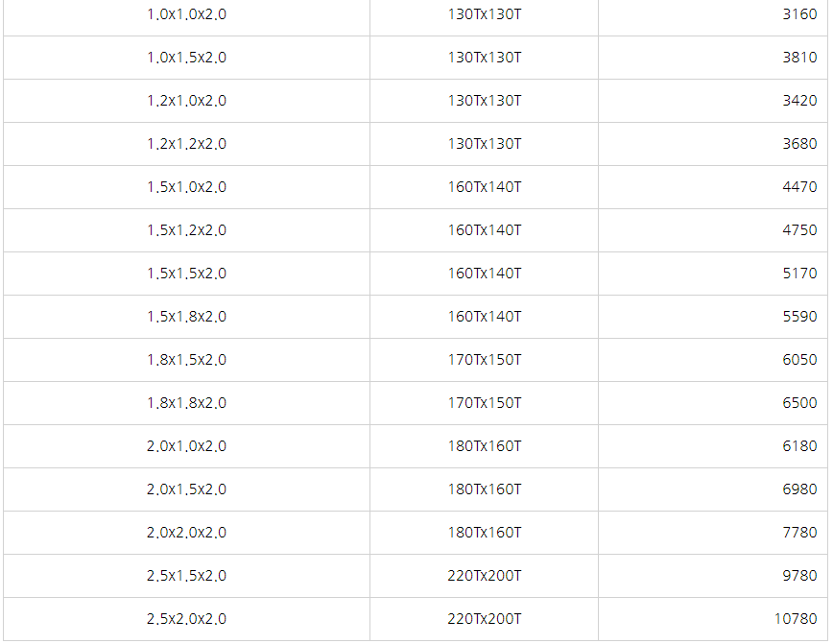833x644 pixels.
Task: Click the 1.2x1.0x2.0 size entry
Action: (186, 101)
